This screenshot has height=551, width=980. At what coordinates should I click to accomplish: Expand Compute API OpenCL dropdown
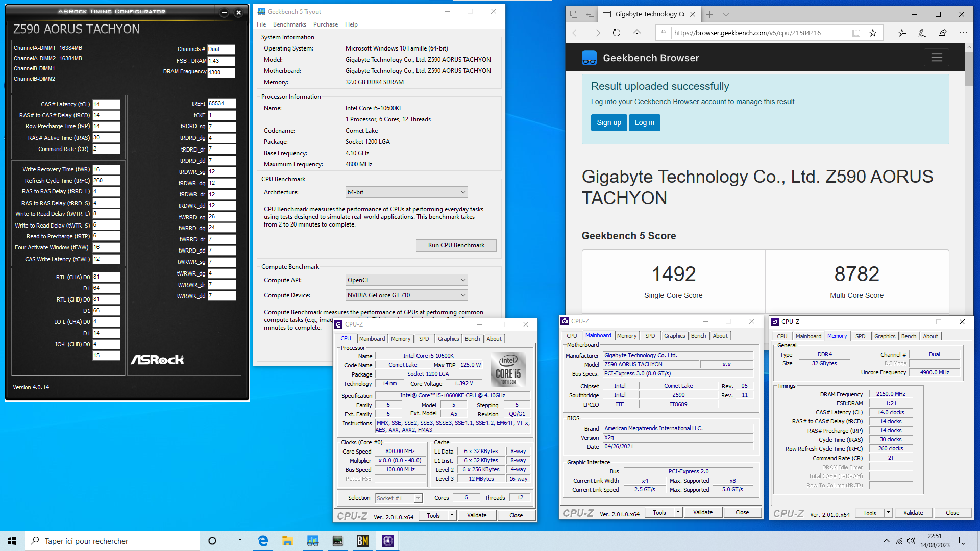point(407,280)
